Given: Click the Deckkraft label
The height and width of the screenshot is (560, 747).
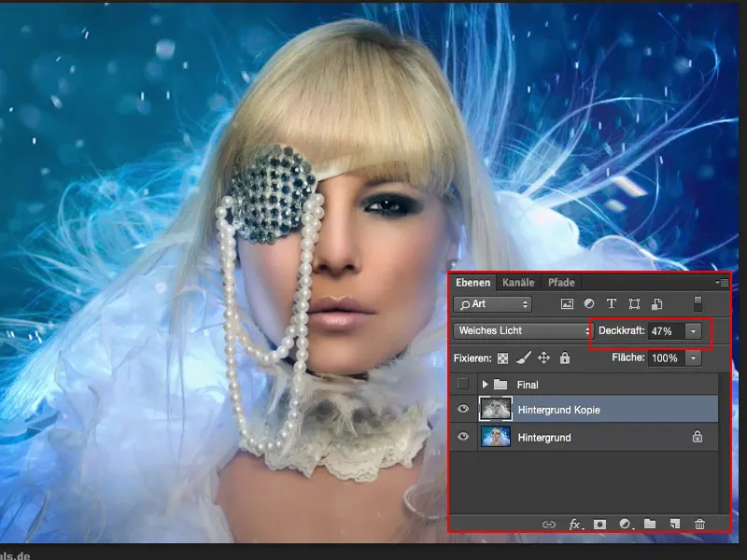Looking at the screenshot, I should (x=621, y=330).
